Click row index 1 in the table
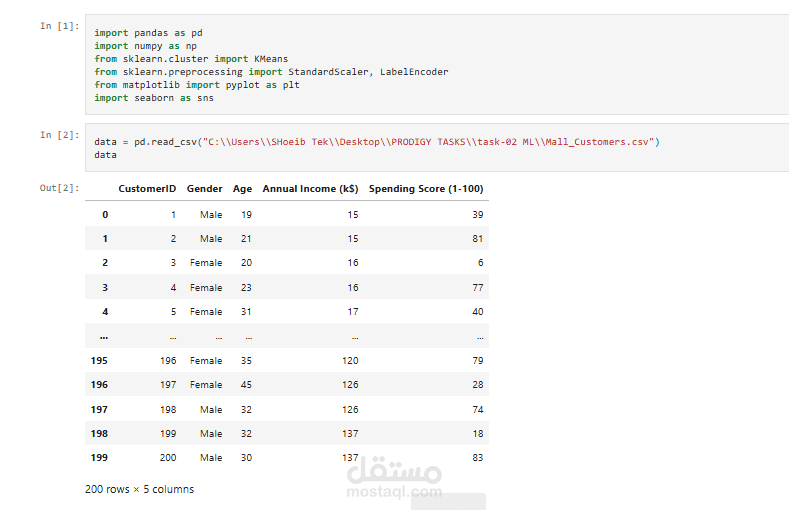 105,239
